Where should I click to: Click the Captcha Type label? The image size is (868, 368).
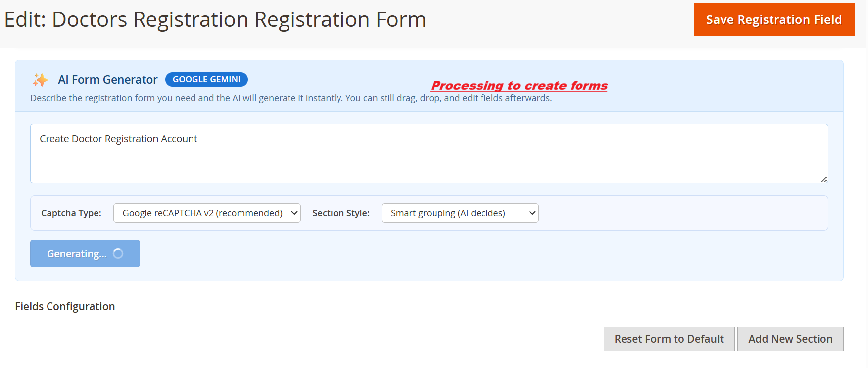click(71, 213)
